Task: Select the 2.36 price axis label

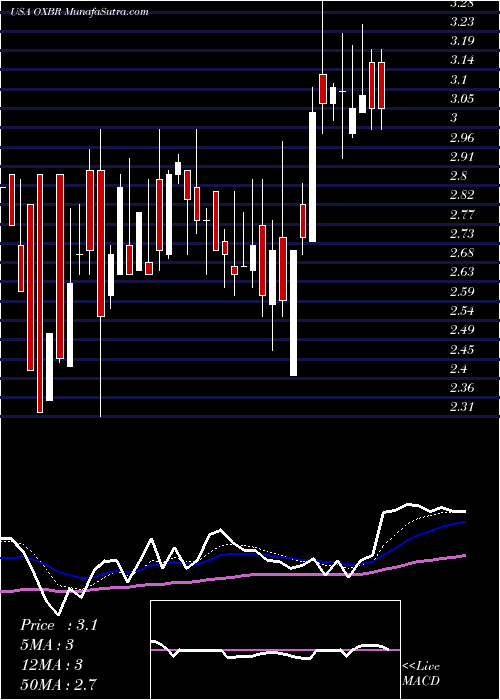Action: (x=462, y=388)
